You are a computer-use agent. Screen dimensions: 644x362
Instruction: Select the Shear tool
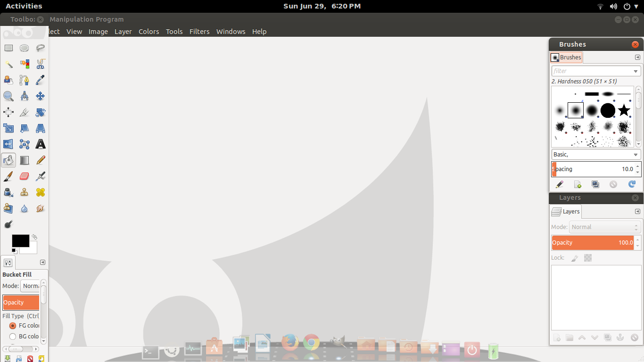(25, 128)
